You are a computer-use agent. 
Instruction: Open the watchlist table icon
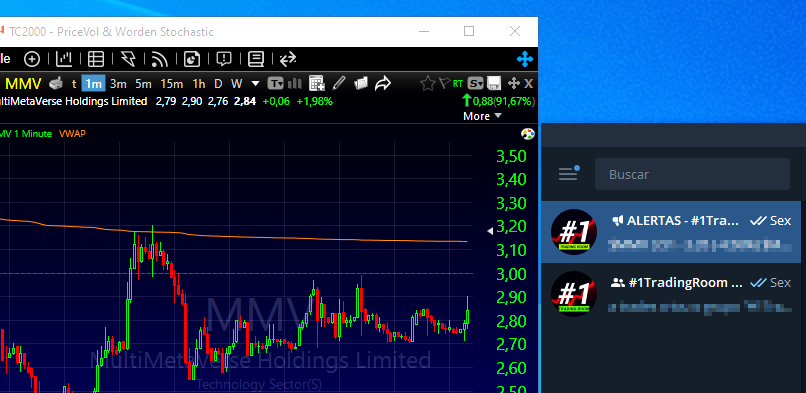[96, 60]
